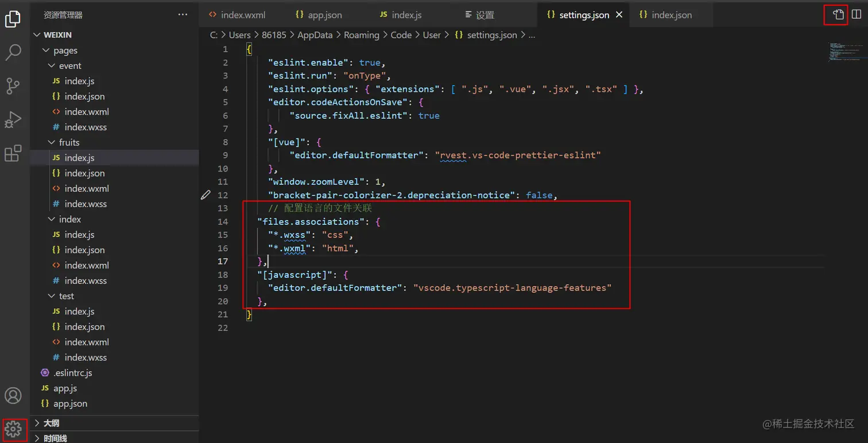Click the Users breadcrumb segment
Screen dimensions: 868x443
[x=240, y=35]
